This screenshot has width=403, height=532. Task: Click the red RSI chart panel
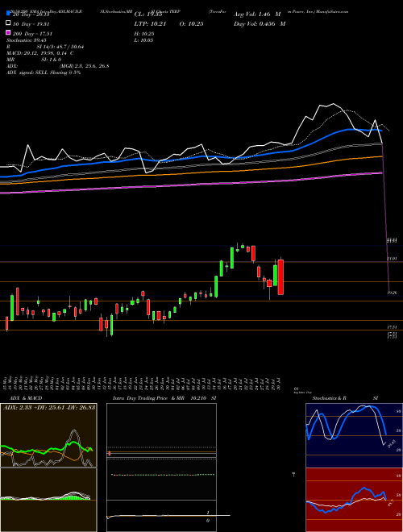point(354,500)
